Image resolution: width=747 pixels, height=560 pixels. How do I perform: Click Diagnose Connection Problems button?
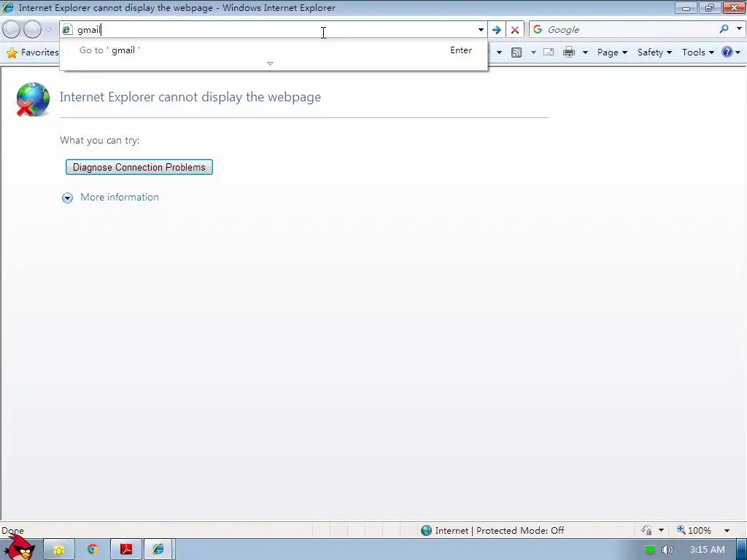(x=139, y=167)
